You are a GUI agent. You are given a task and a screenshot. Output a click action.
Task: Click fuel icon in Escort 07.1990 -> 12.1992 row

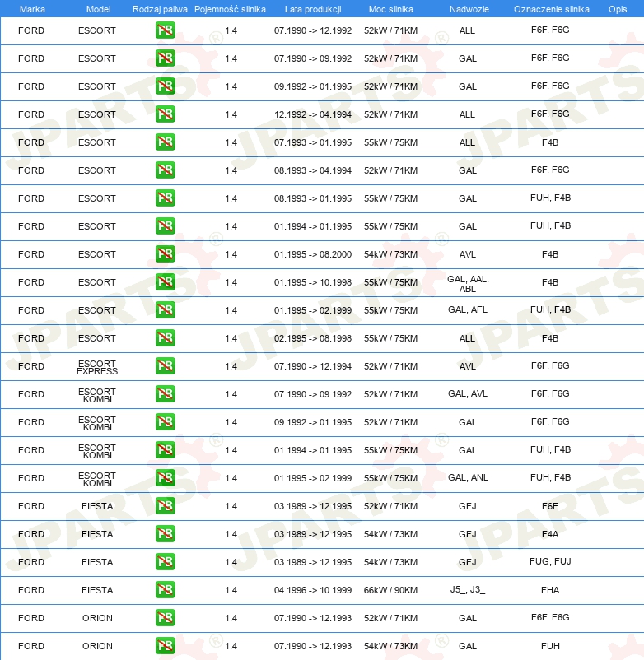pyautogui.click(x=165, y=30)
